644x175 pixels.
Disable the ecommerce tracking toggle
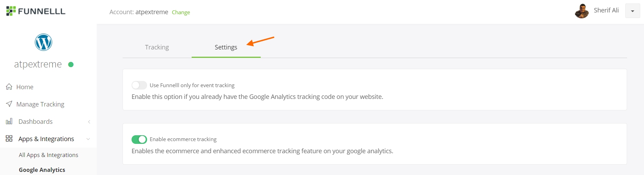(139, 139)
